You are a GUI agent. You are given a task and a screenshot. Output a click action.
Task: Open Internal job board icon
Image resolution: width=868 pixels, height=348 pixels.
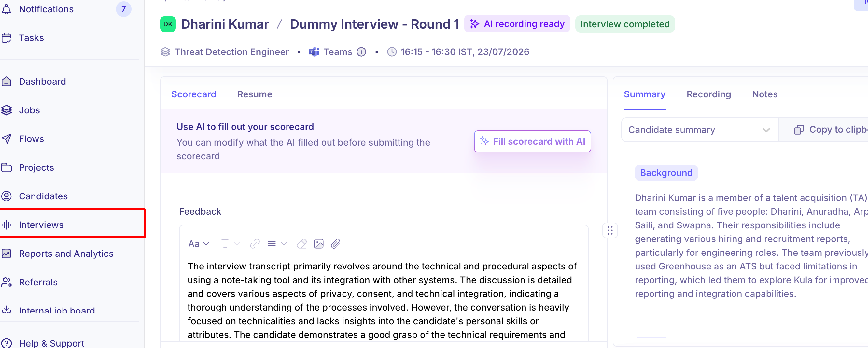pyautogui.click(x=7, y=310)
